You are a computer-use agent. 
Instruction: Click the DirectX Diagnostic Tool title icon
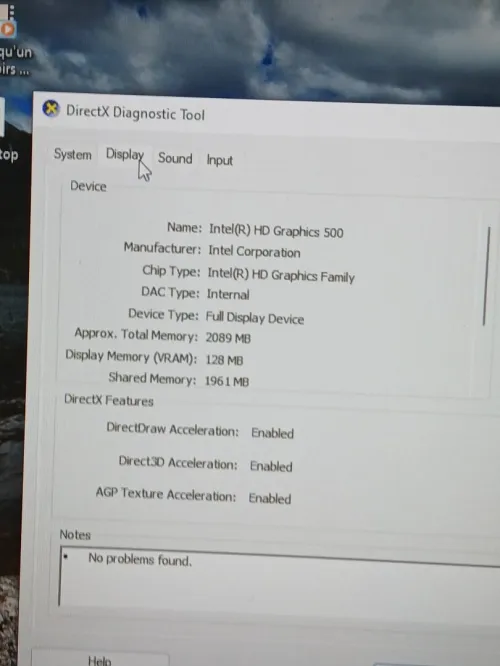pyautogui.click(x=51, y=109)
